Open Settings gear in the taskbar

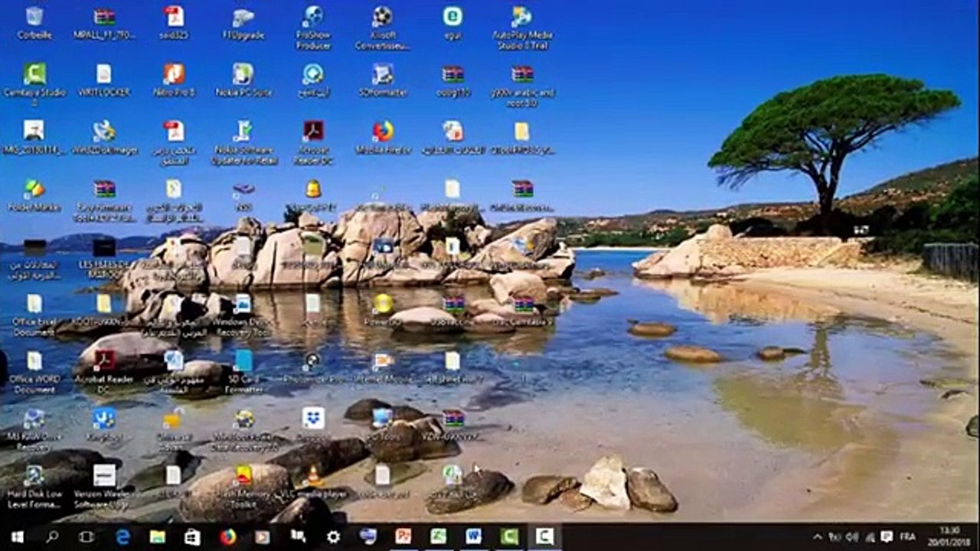pos(333,536)
